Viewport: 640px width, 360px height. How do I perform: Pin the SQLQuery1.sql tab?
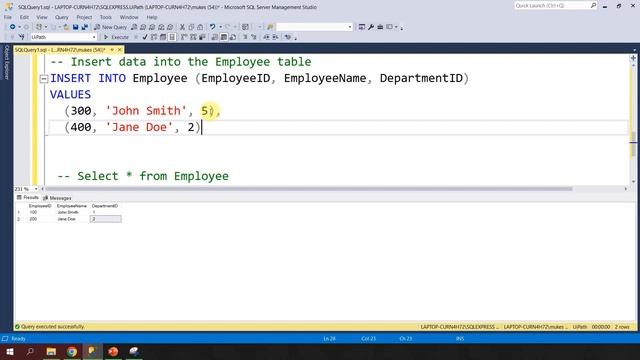coord(112,50)
